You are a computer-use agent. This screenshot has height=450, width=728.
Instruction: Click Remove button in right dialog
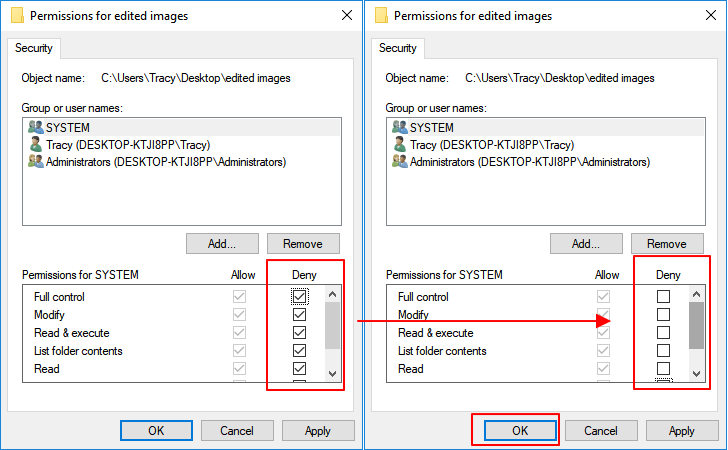(667, 243)
